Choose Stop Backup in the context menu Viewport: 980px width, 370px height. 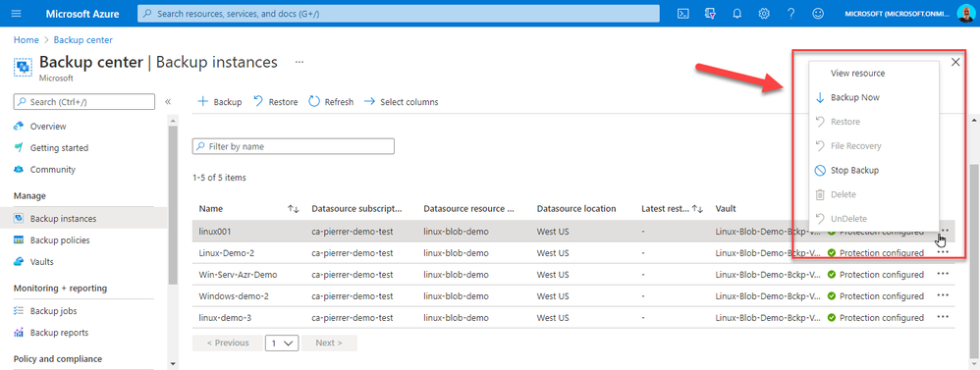pyautogui.click(x=874, y=170)
